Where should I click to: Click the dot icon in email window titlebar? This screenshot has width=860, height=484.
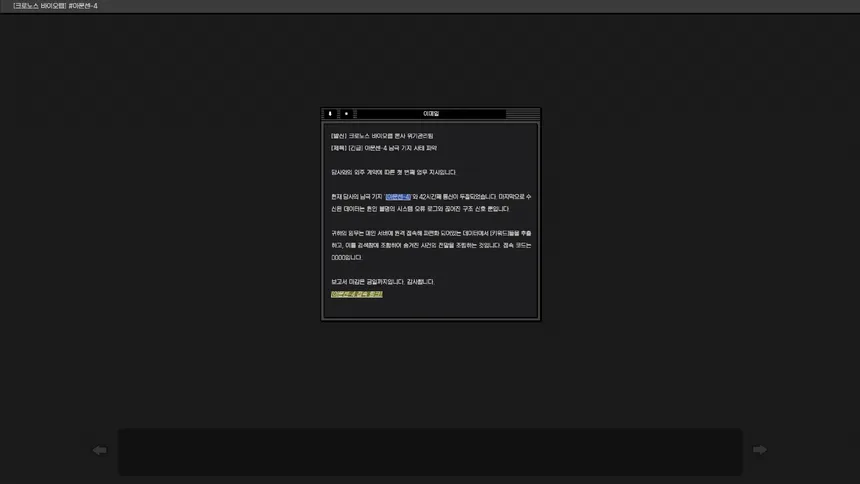(346, 114)
